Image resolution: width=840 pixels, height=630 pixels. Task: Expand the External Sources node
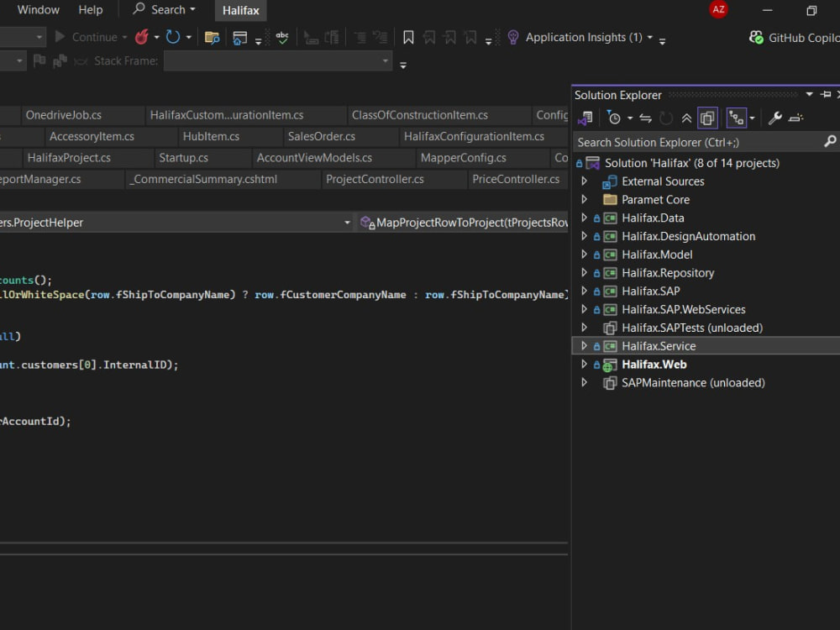coord(585,181)
